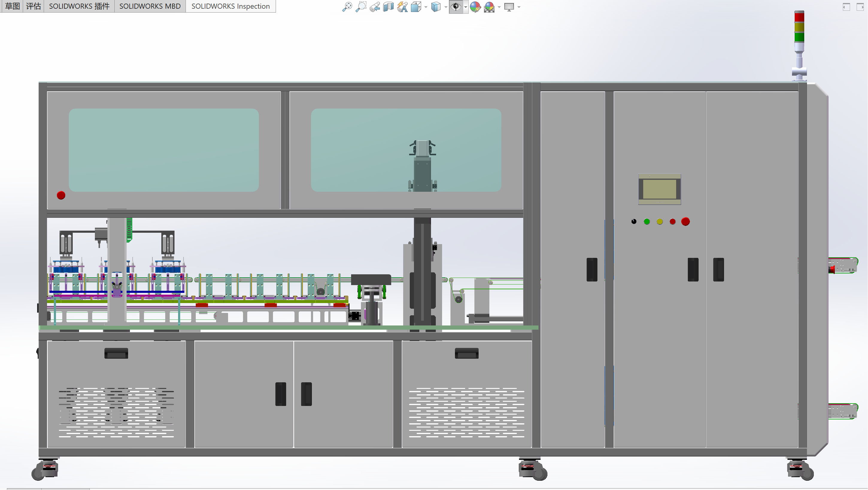Image resolution: width=868 pixels, height=490 pixels.
Task: Click the Previous View icon
Action: [374, 7]
